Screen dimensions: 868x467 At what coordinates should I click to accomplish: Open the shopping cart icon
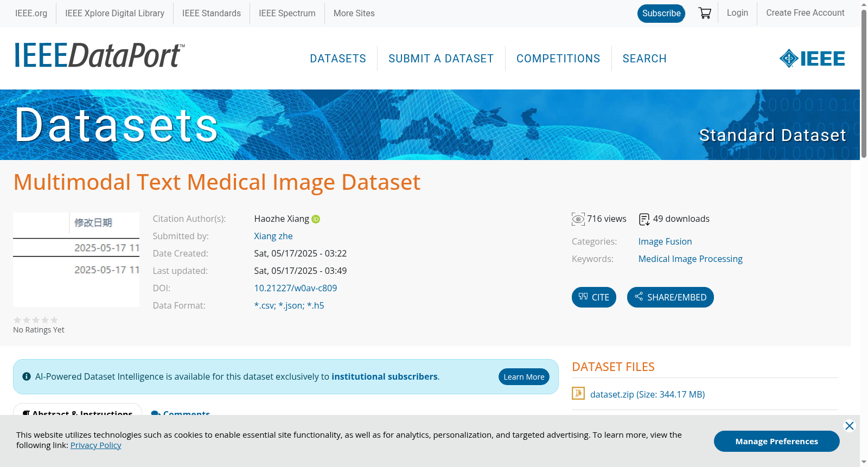coord(705,13)
